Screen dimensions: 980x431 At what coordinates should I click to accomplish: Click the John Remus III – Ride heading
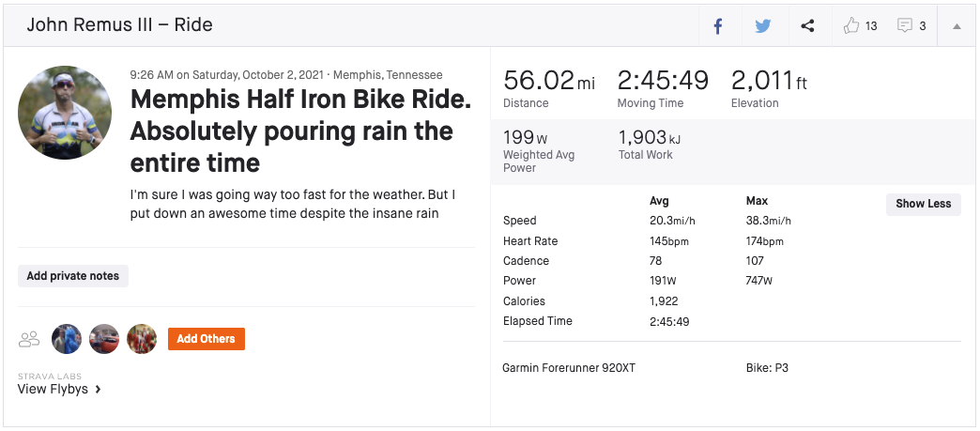click(119, 25)
